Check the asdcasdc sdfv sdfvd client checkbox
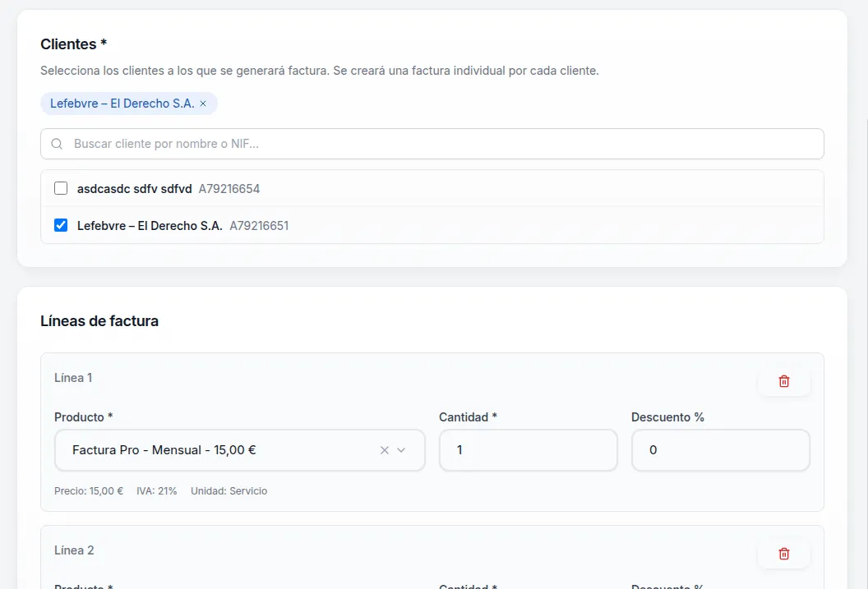Image resolution: width=868 pixels, height=589 pixels. pyautogui.click(x=61, y=188)
